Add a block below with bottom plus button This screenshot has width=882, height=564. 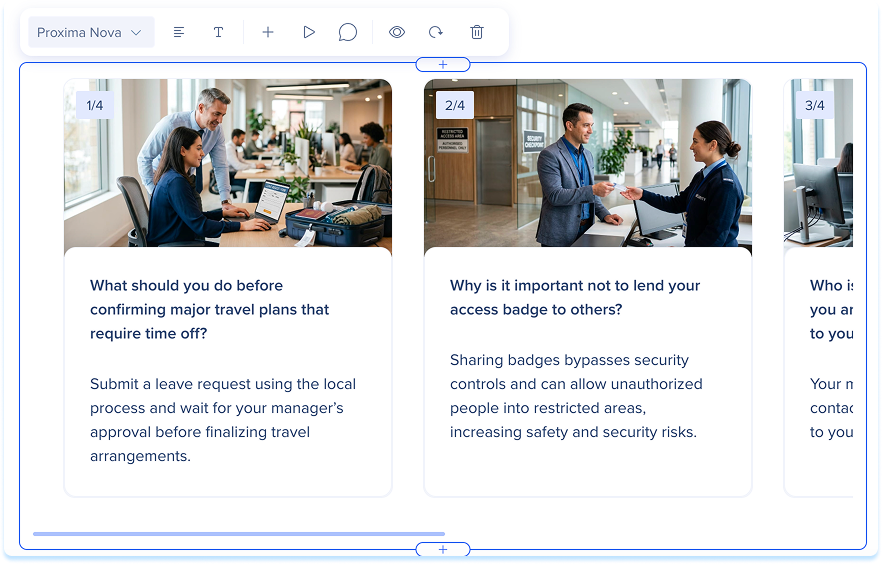443,549
